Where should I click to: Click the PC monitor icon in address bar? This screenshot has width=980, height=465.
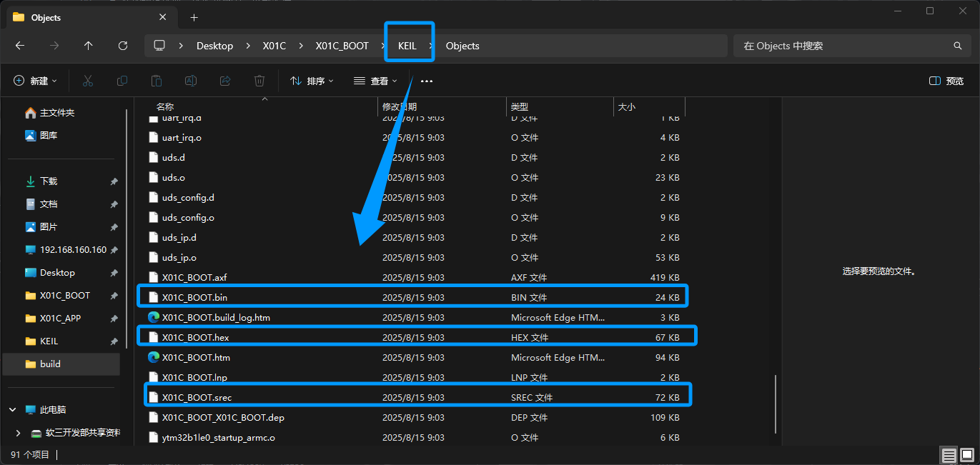point(159,46)
